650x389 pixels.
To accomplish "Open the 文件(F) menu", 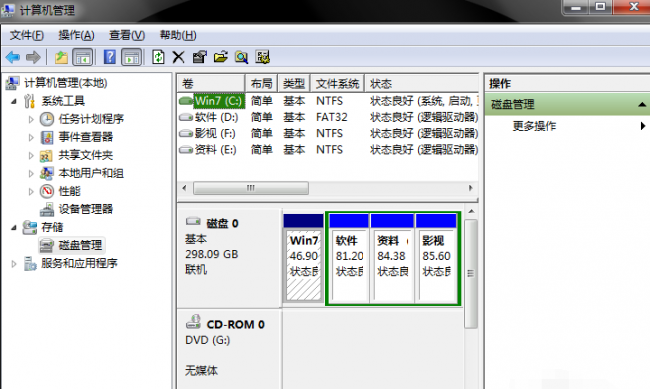I will click(27, 35).
